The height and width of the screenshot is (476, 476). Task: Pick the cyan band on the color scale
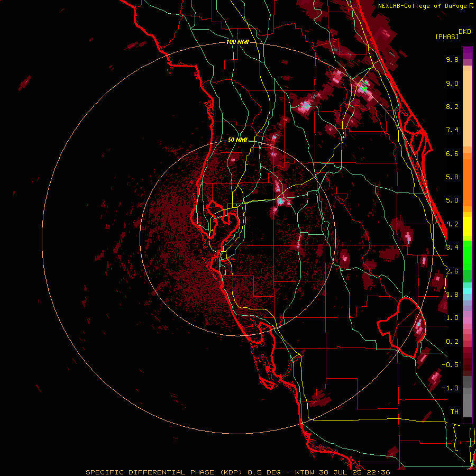467,290
